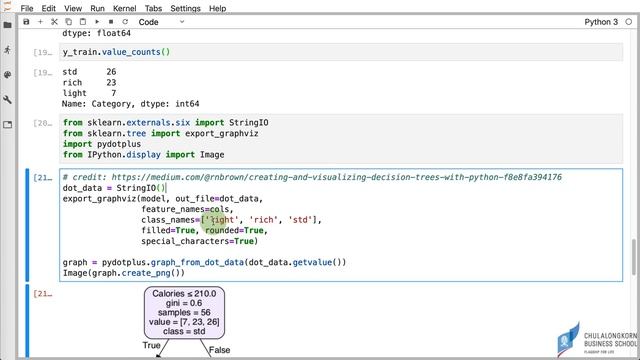Viewport: 640px width, 360px height.
Task: Open the View menu
Action: [x=73, y=8]
